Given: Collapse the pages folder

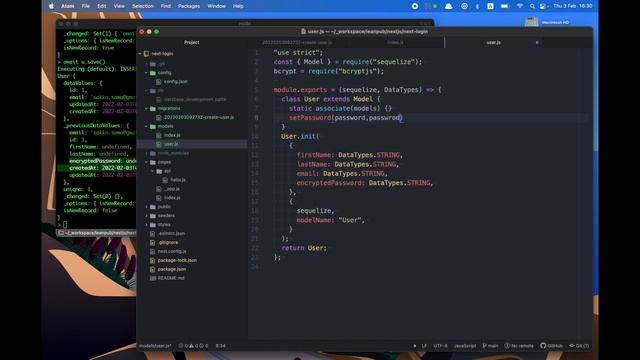Looking at the screenshot, I should pos(146,162).
